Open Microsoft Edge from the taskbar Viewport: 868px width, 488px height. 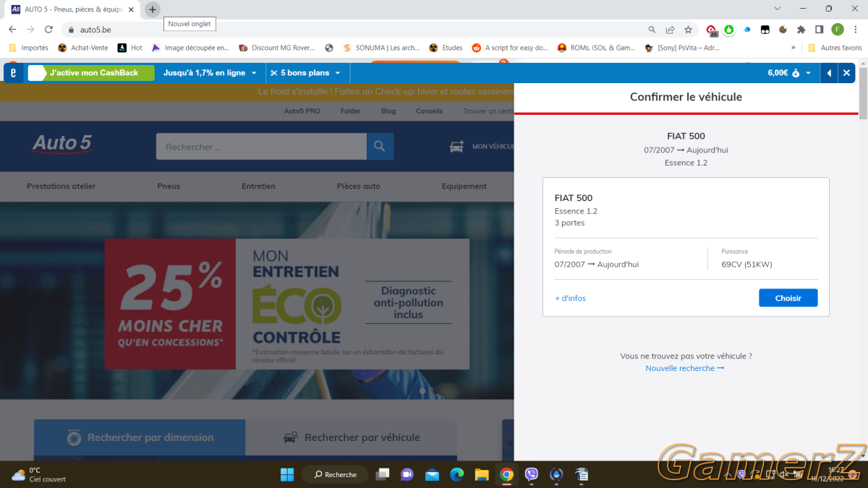coord(456,474)
